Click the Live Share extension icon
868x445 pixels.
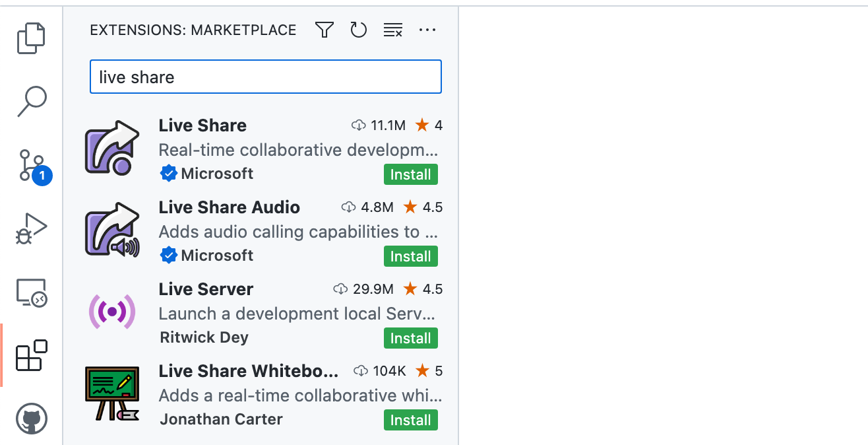112,147
